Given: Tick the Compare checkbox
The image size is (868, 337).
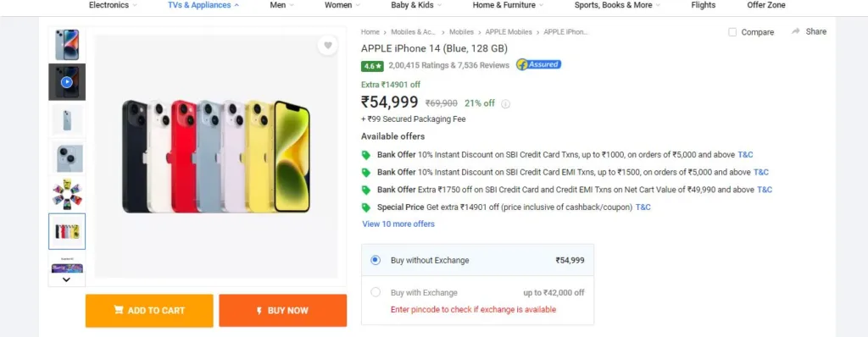Looking at the screenshot, I should click(732, 32).
